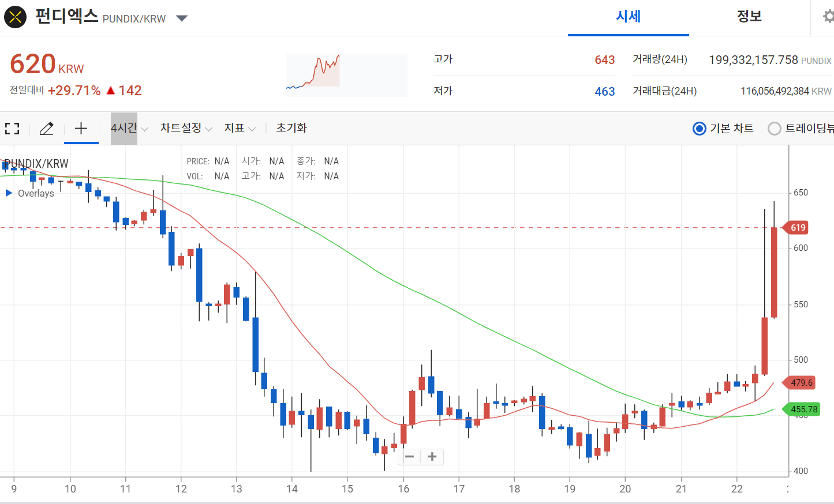Click the 펀디엑스 coin name heading

(x=67, y=16)
